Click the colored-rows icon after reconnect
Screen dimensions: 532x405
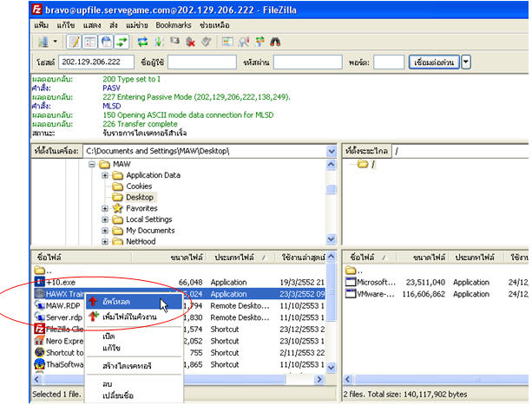click(227, 42)
